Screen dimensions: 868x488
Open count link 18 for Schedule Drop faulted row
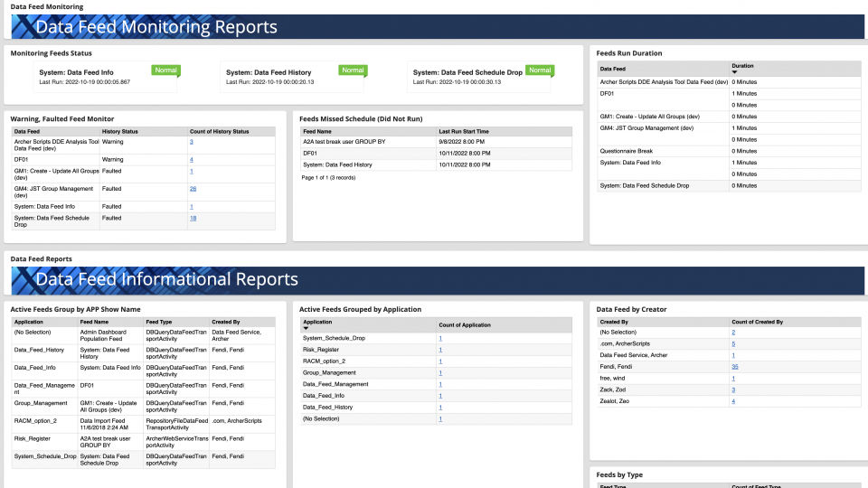tap(193, 219)
